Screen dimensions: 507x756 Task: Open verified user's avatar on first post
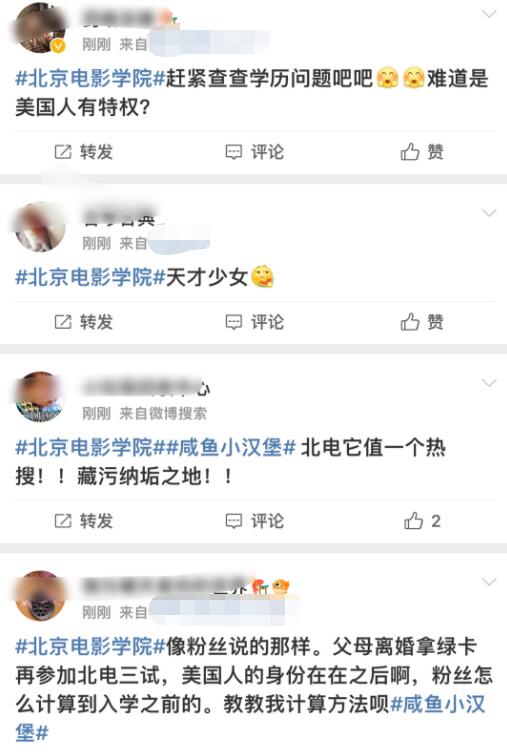[40, 27]
